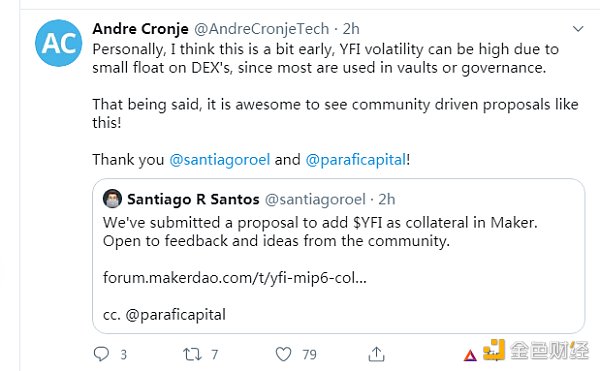This screenshot has width=600, height=371.
Task: Open the share upload icon
Action: point(376,354)
